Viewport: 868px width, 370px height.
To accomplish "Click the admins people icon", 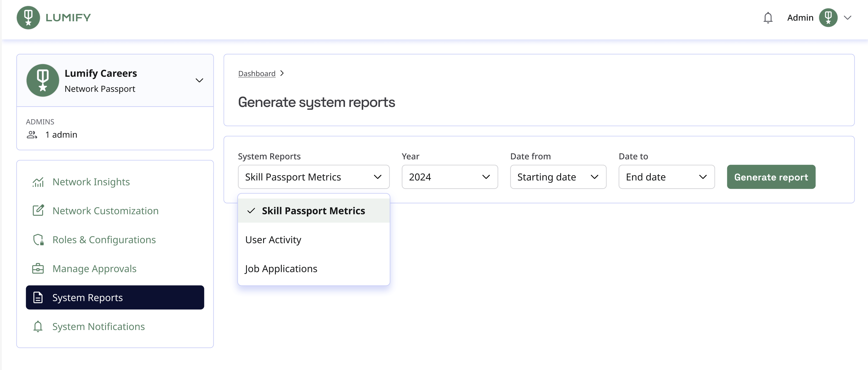I will (x=32, y=135).
